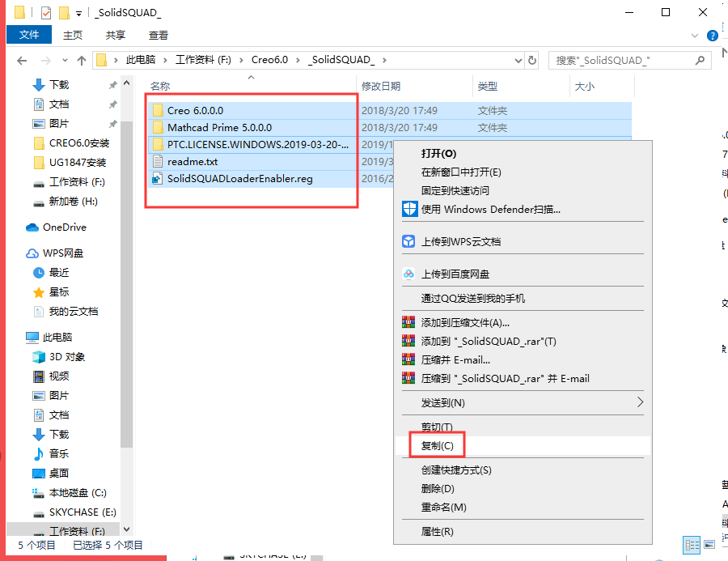Choose 固定到快速访问 in context menu
The width and height of the screenshot is (728, 561).
tap(455, 191)
